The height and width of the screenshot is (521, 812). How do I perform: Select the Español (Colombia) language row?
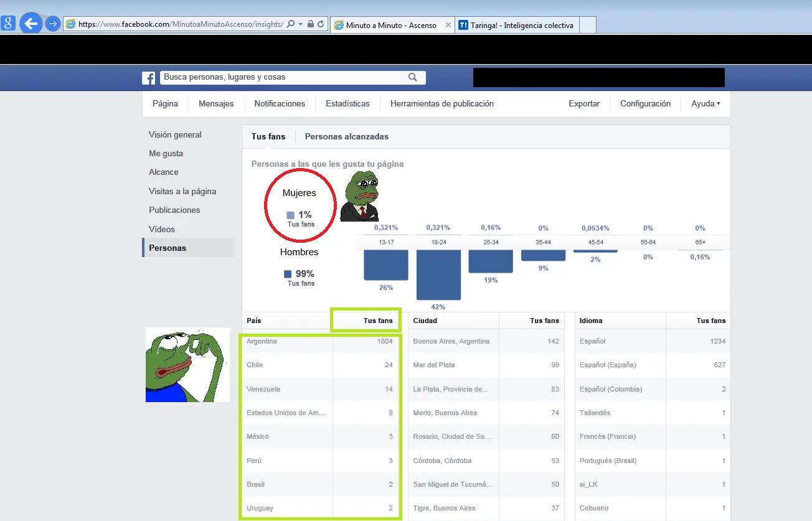click(x=653, y=389)
